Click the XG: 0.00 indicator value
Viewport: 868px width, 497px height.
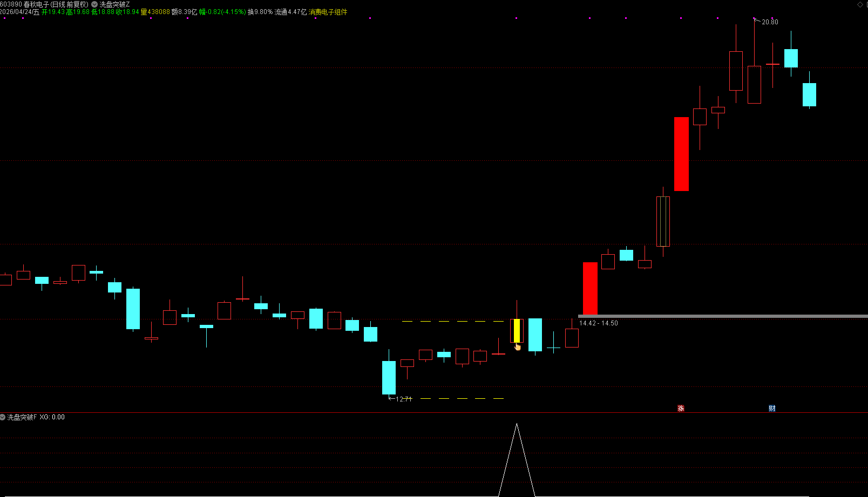pyautogui.click(x=52, y=417)
